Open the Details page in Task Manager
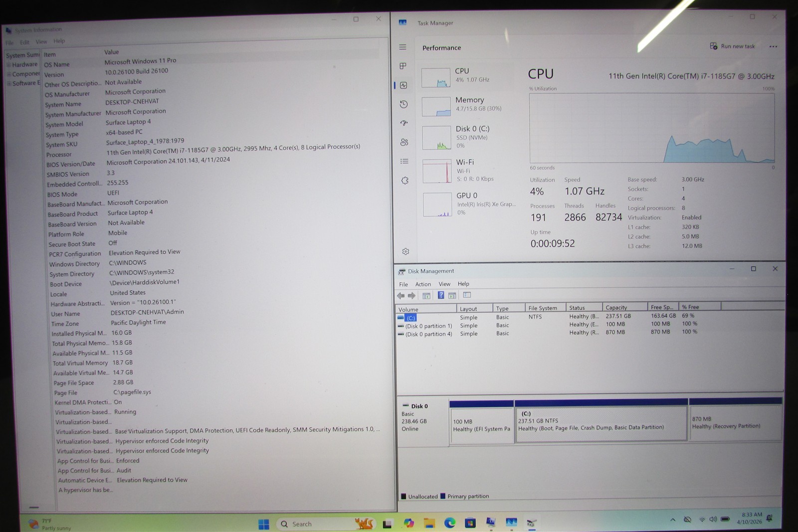This screenshot has height=532, width=798. 404,161
